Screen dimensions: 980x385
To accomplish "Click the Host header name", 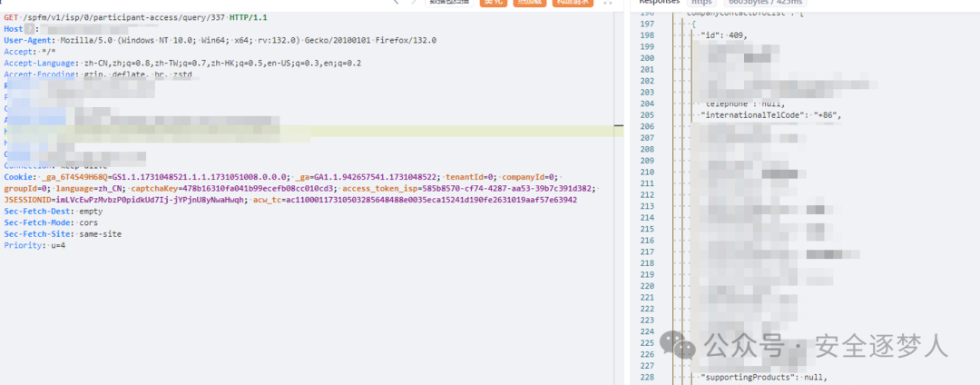I will (x=13, y=29).
